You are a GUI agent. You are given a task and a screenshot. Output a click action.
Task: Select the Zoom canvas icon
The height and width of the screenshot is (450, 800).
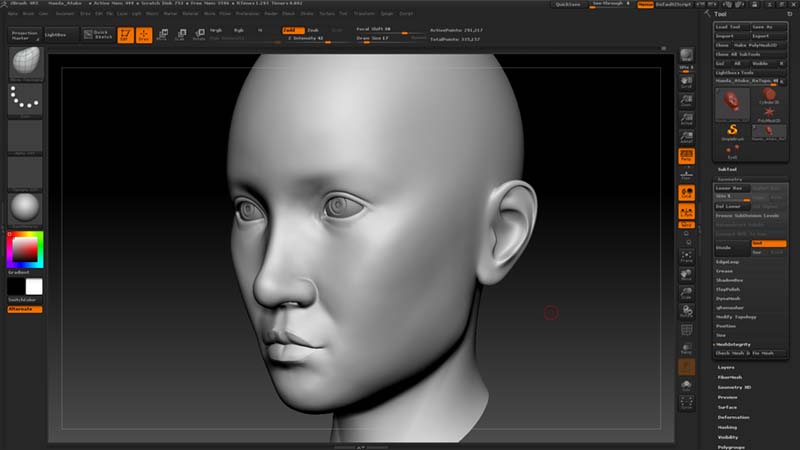pos(686,99)
